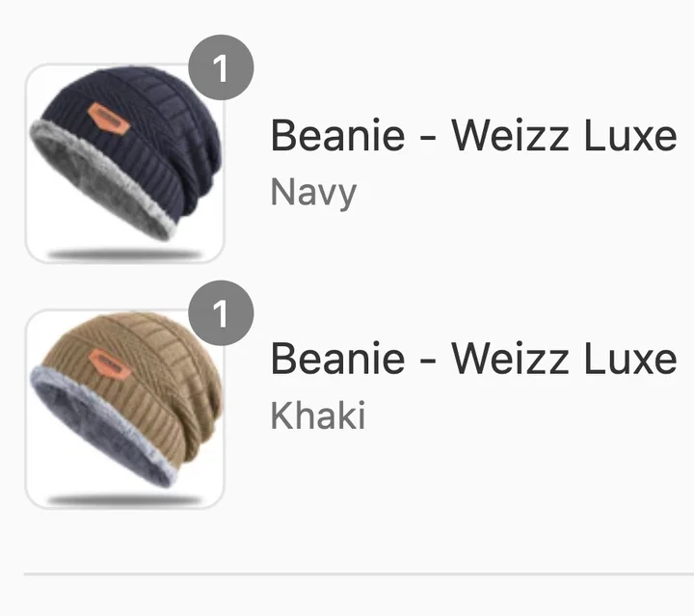Click the word Beanie in the Khaki item title
Viewport: 694px width, 616px height.
coord(337,359)
